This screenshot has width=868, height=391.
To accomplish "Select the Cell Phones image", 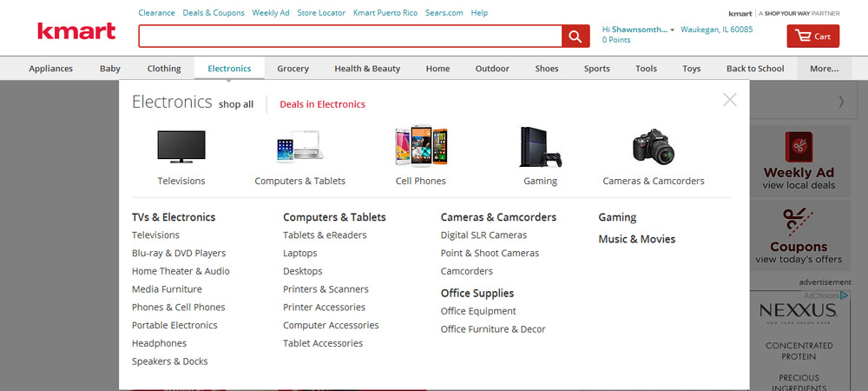I will pos(421,146).
